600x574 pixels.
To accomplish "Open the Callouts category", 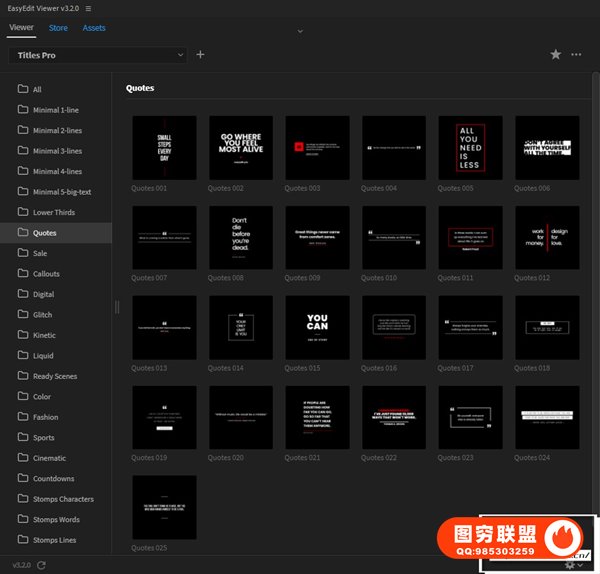I will pos(47,274).
